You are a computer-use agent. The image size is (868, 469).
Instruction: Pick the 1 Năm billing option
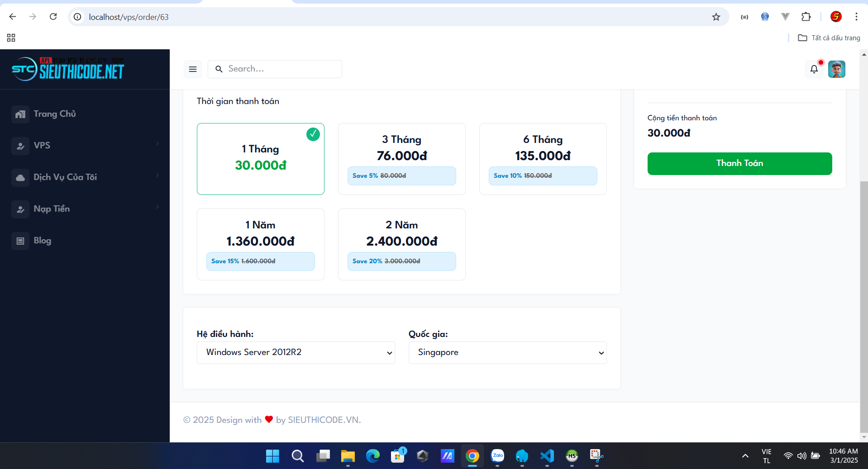(260, 244)
